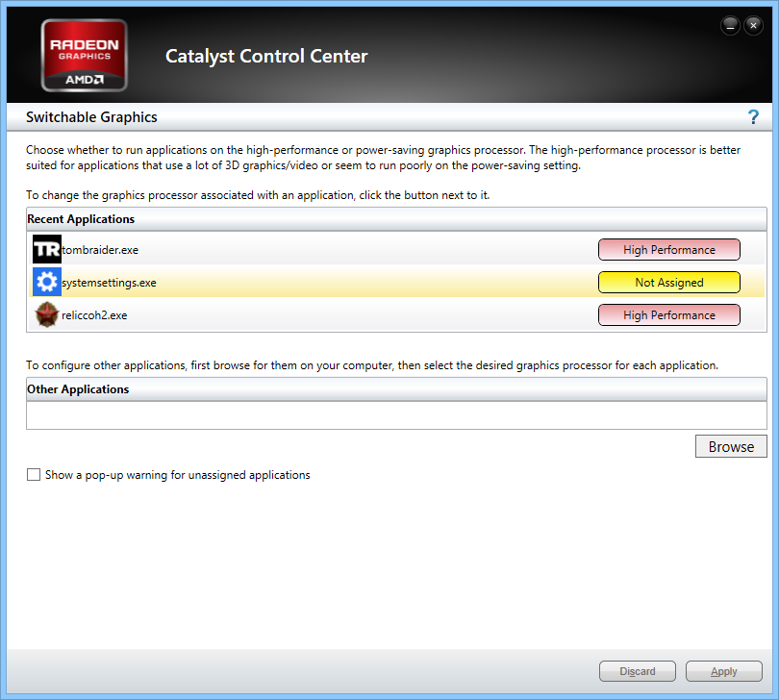779x700 pixels.
Task: Click the Switchable Graphics page title
Action: tap(91, 117)
